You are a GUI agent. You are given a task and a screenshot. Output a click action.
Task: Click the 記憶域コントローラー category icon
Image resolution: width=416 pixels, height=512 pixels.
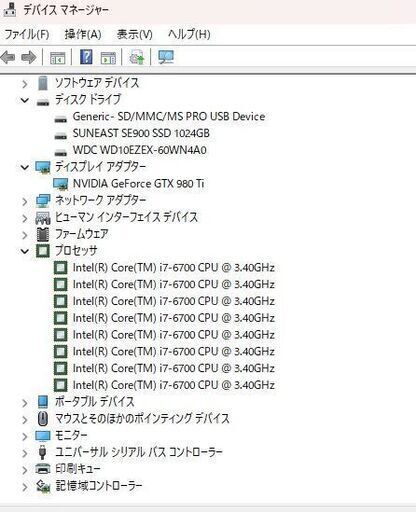click(43, 486)
